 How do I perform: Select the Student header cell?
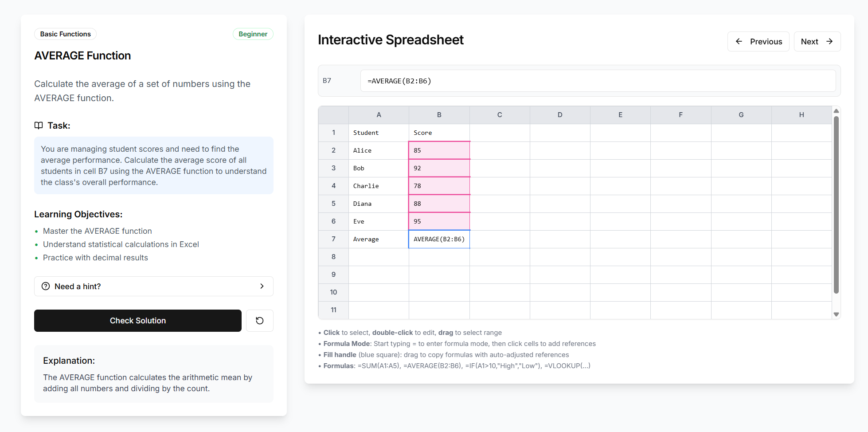(x=379, y=133)
